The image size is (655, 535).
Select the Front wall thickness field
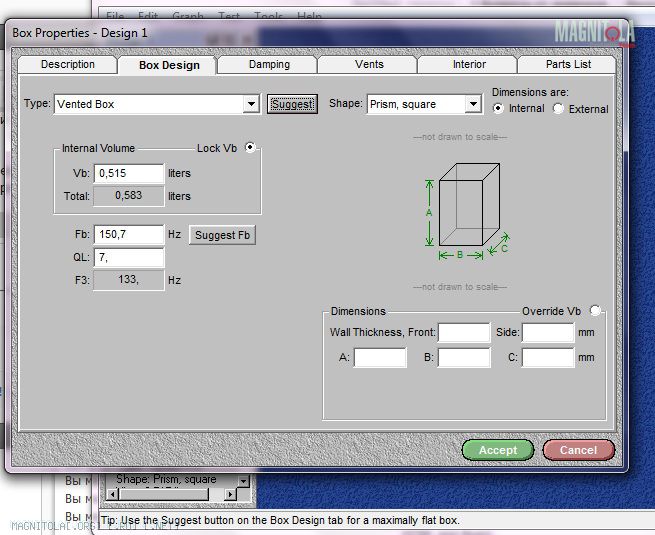(464, 332)
